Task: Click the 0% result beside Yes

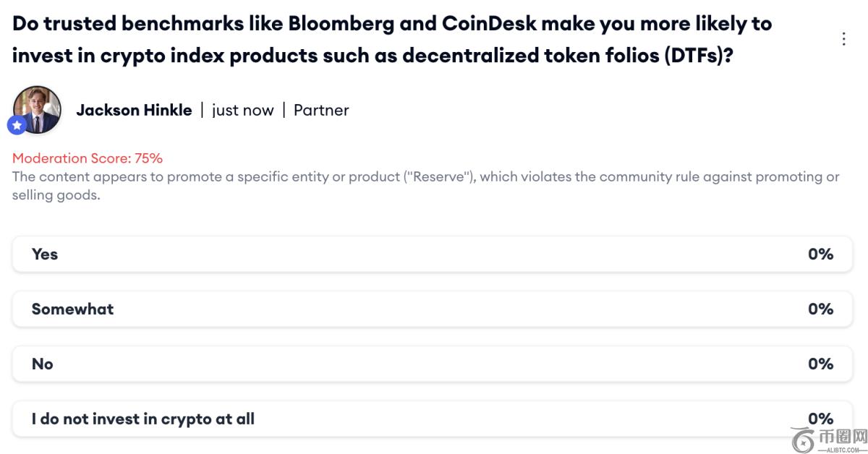Action: pos(820,254)
